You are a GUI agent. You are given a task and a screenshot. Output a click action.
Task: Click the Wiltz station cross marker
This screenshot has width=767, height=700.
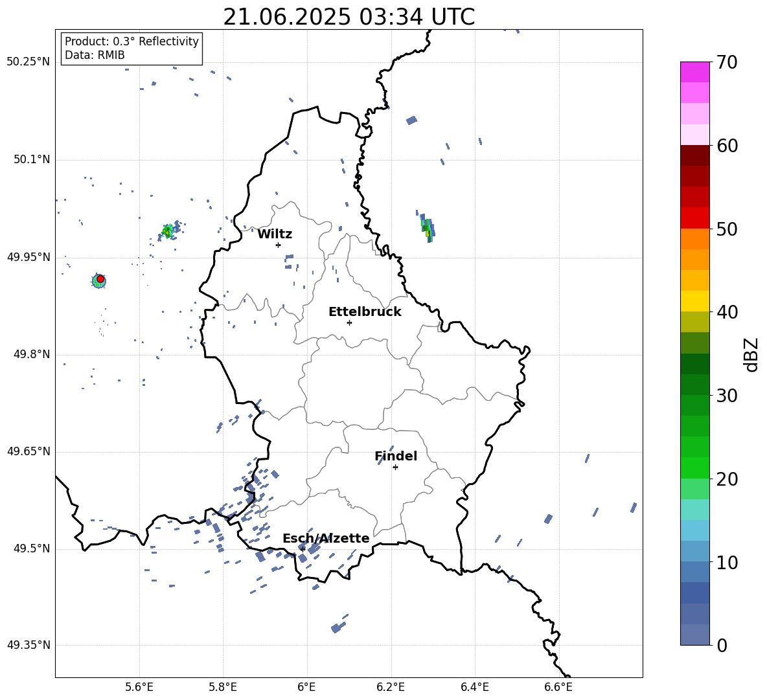point(278,245)
